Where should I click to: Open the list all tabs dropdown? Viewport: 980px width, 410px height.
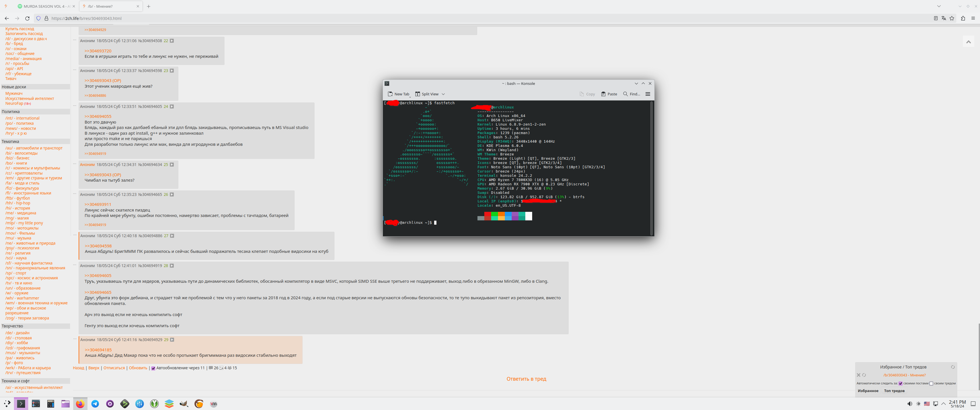click(x=939, y=6)
